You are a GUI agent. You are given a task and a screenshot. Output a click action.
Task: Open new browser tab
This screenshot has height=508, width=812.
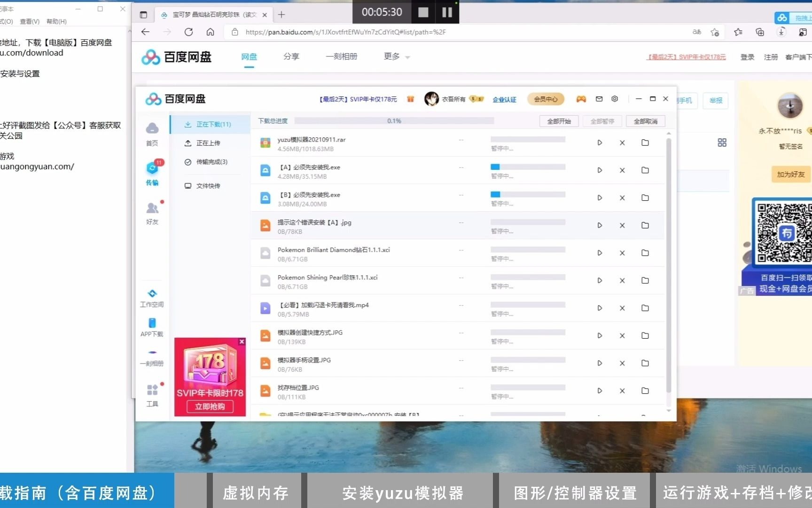point(281,15)
